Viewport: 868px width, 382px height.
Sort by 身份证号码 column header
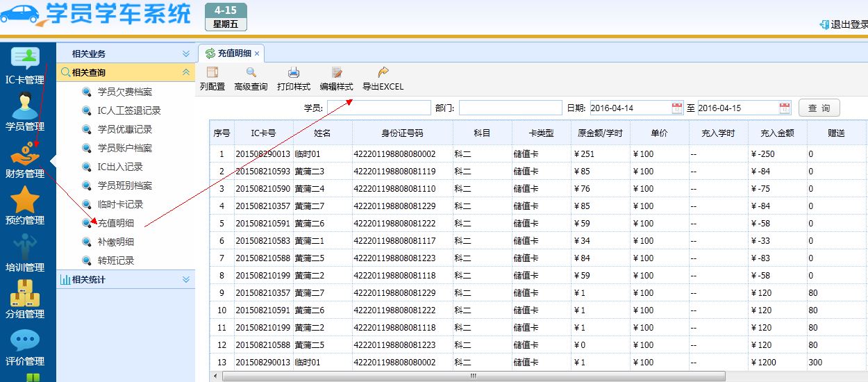tap(402, 133)
